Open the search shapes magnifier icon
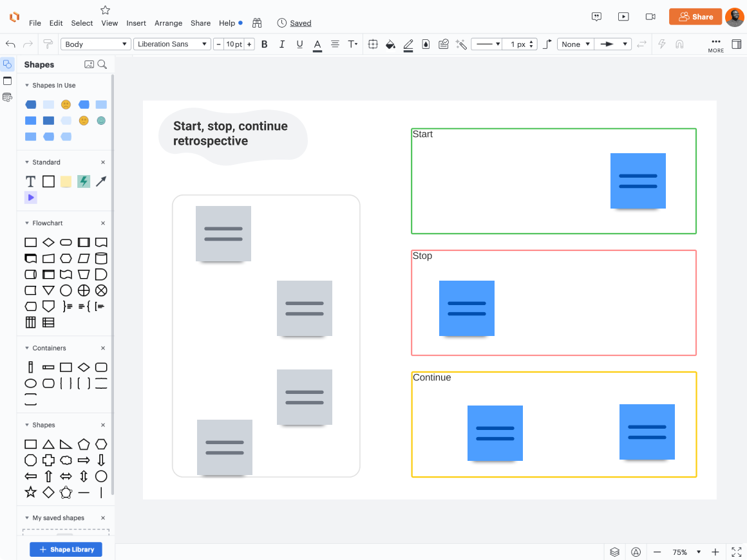This screenshot has width=747, height=560. click(x=102, y=64)
